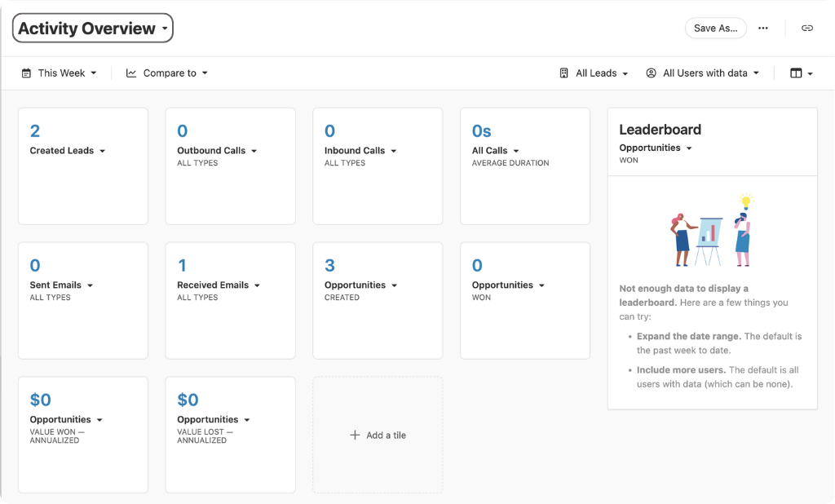Viewport: 835px width, 504px height.
Task: Click the Received Emails value 1
Action: (x=182, y=265)
